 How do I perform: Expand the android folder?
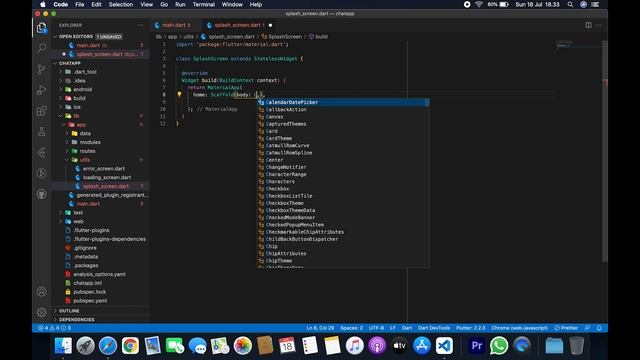83,89
